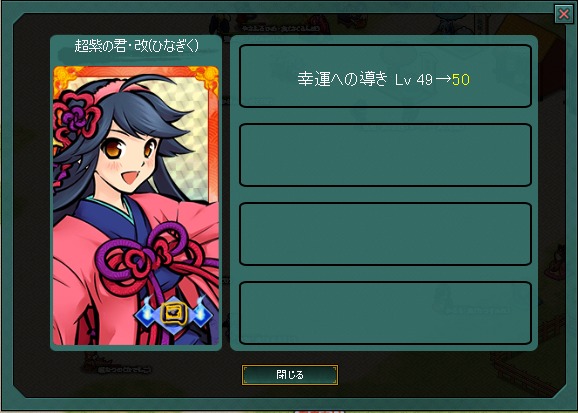Click the yellow 50 level number

point(461,80)
